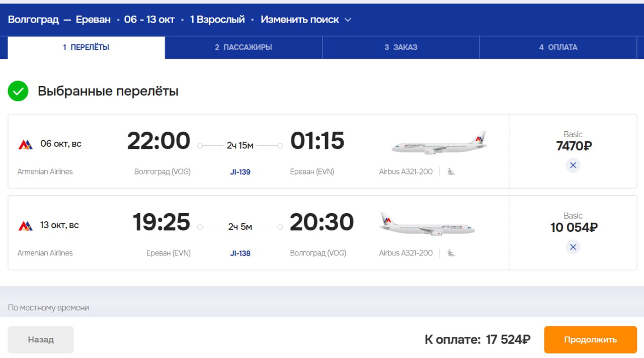Select the Перелёты step tab
This screenshot has height=358, width=644.
(86, 47)
